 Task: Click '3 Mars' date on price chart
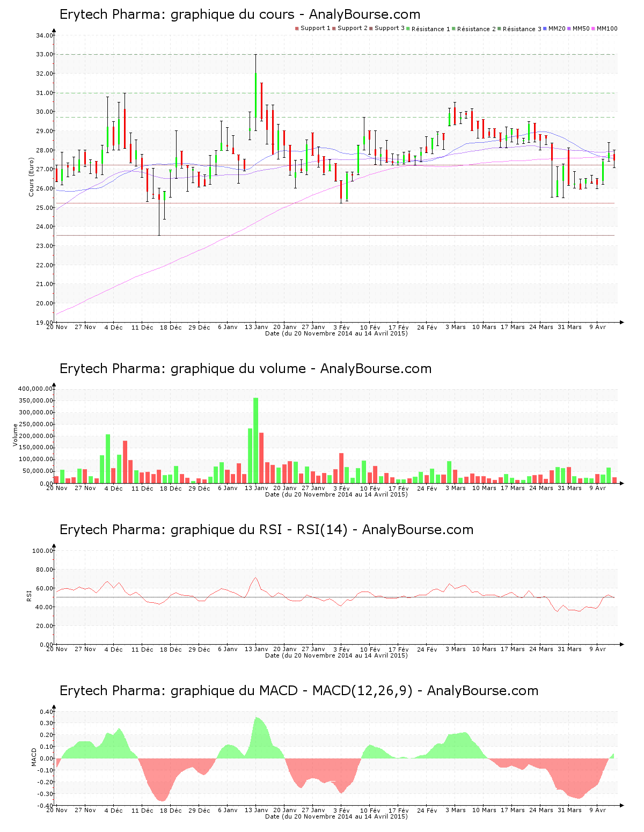pos(456,327)
